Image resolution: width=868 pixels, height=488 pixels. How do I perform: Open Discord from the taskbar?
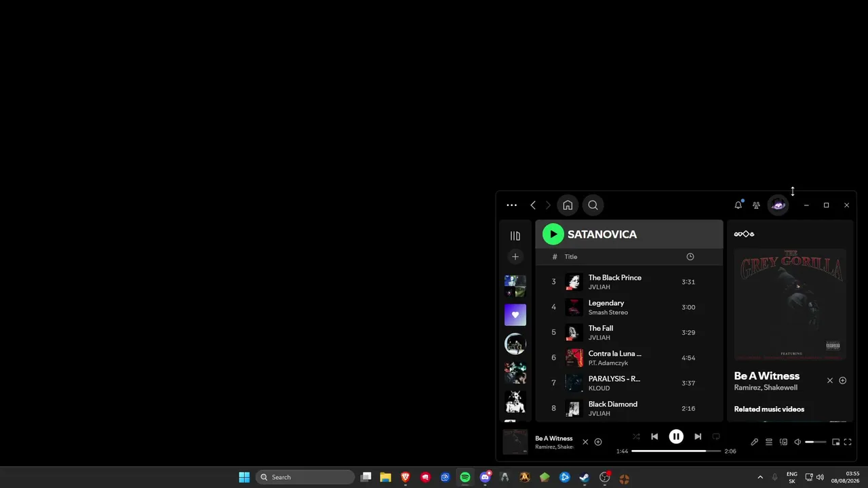coord(485,477)
